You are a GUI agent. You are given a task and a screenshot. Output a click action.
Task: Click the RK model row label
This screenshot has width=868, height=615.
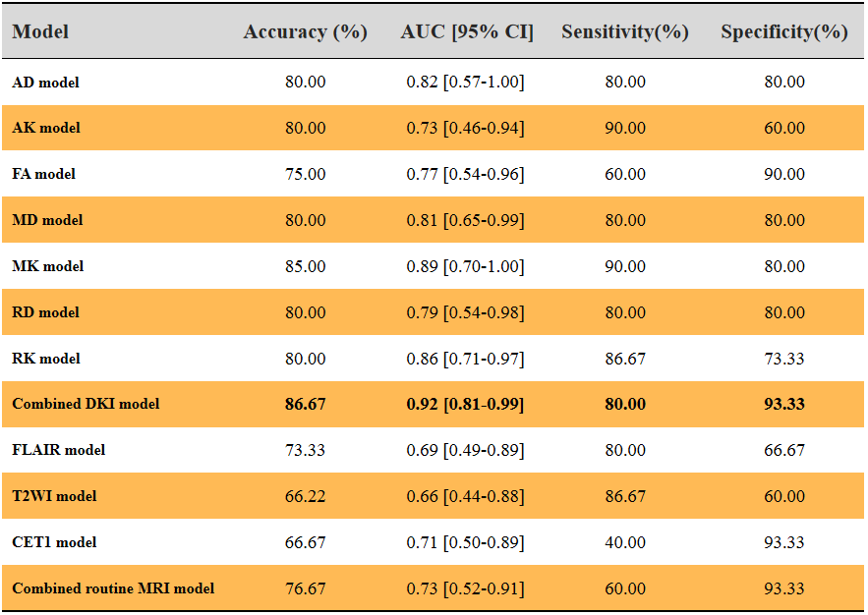click(46, 359)
